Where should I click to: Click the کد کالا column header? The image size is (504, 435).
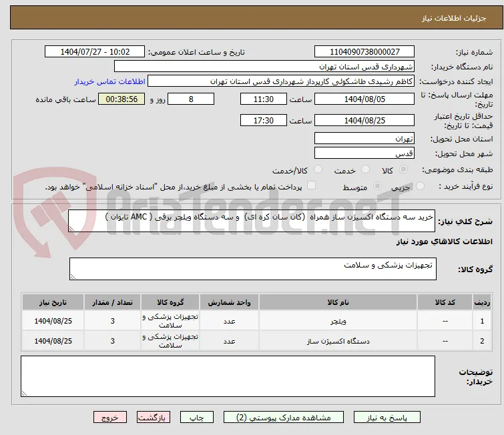(x=445, y=302)
